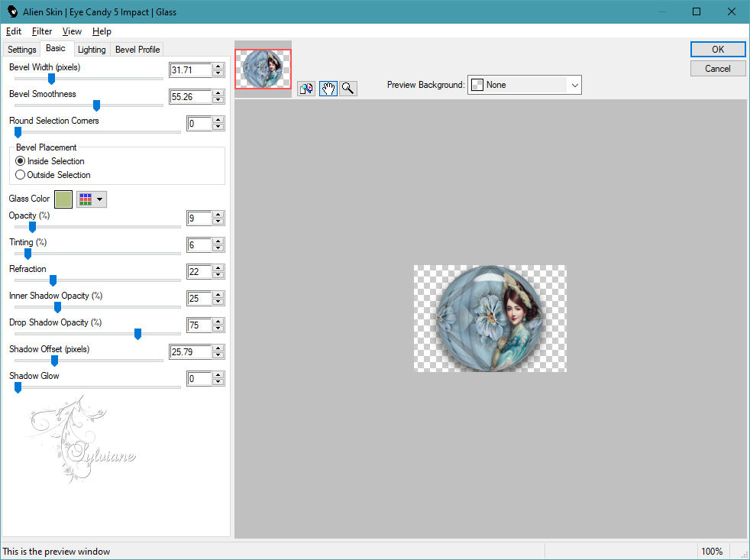Click the Bevel Width slider handle

click(x=51, y=79)
